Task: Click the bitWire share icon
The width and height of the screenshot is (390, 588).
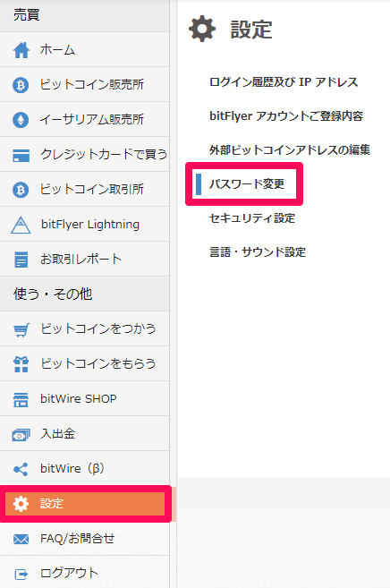Action: pos(21,470)
